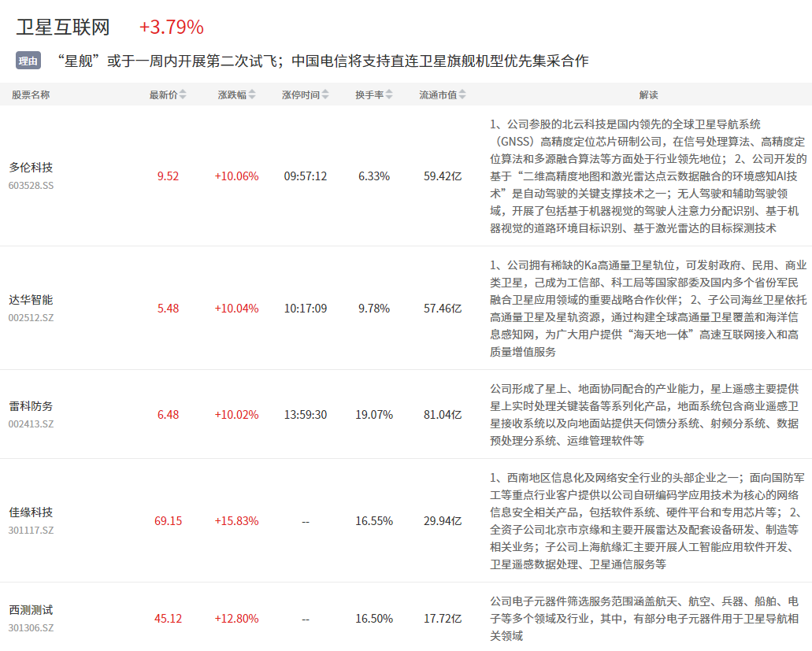Click the 佳缘科技 interpretation paragraph
812x651 pixels.
click(x=647, y=521)
